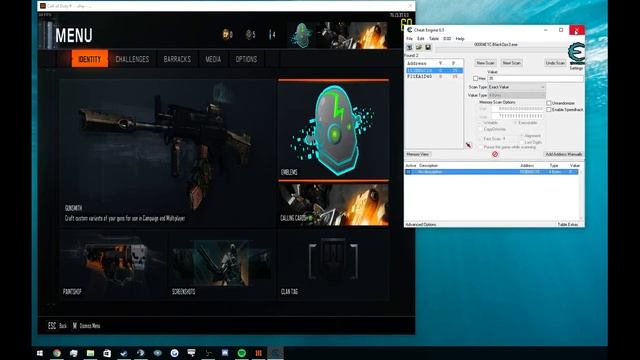Click the Memory View button

pos(418,154)
